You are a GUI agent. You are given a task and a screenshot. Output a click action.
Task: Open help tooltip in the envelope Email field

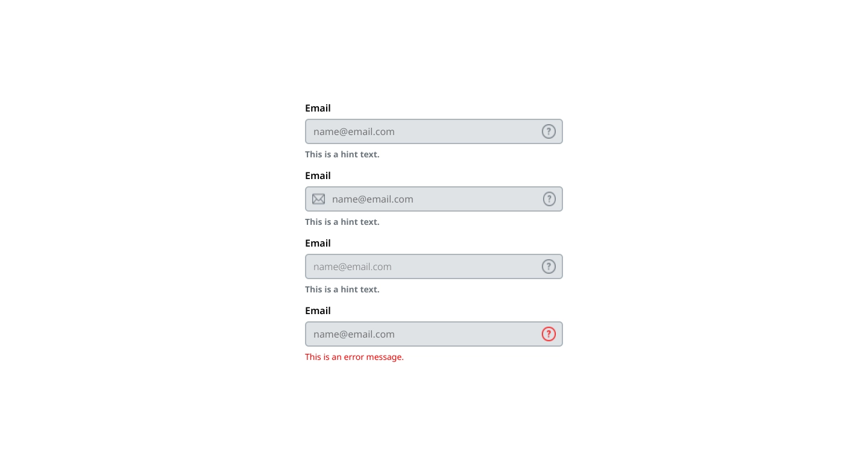549,199
